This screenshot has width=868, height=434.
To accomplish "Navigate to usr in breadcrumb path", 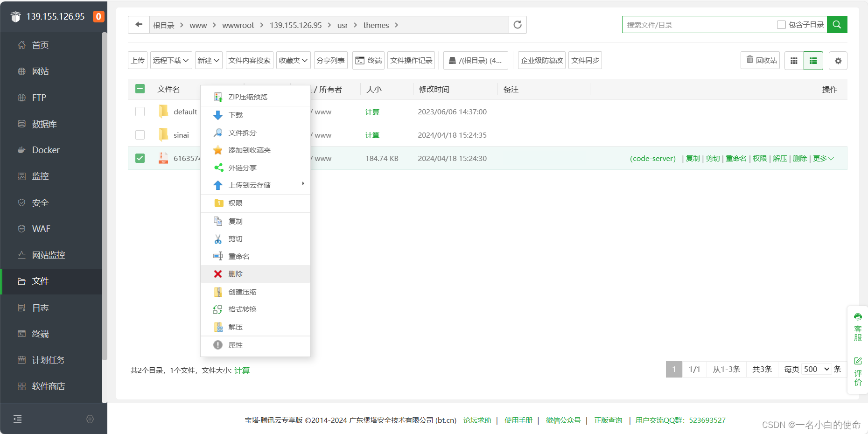I will (x=343, y=25).
